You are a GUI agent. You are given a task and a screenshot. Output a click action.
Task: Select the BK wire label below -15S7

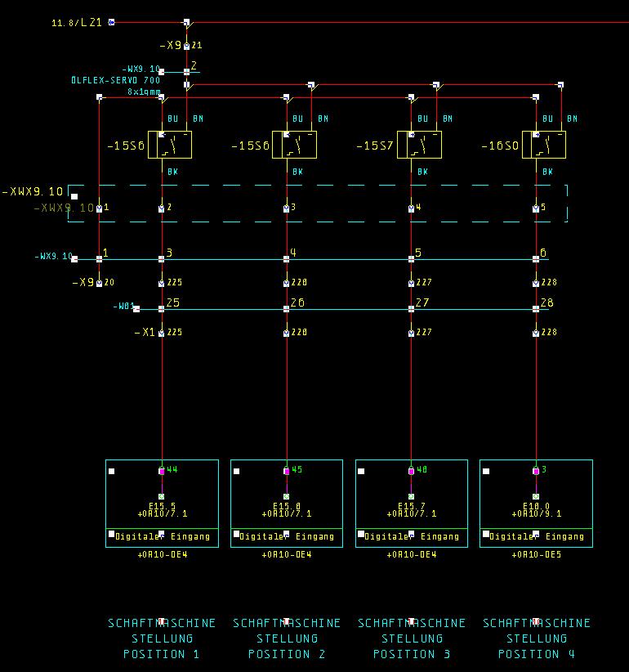point(422,172)
